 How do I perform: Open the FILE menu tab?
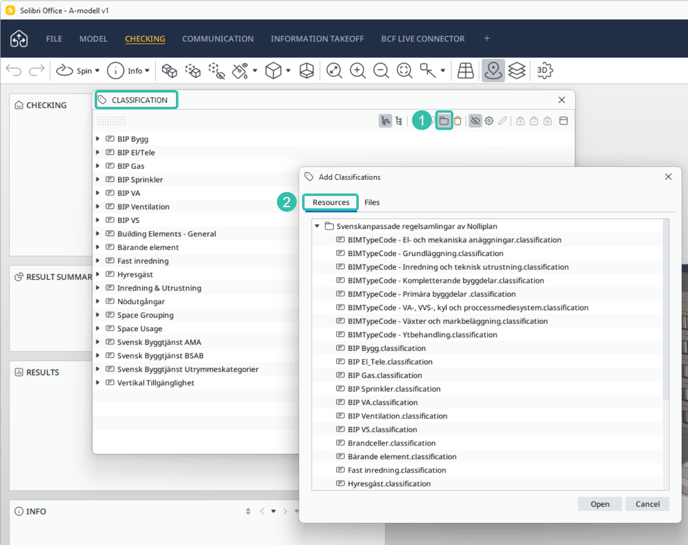point(54,39)
